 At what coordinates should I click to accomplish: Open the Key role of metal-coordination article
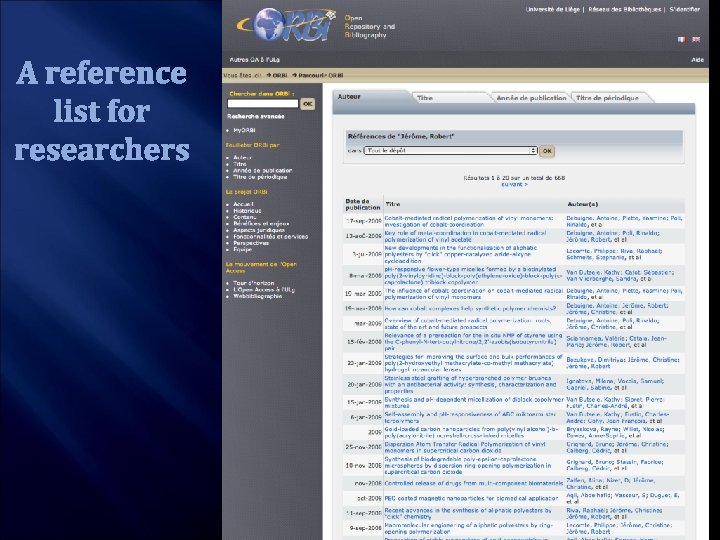(465, 236)
